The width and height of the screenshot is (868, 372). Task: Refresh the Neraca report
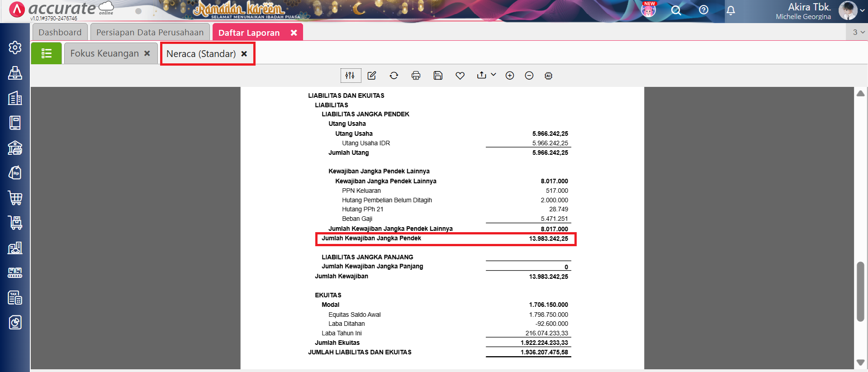[x=394, y=76]
